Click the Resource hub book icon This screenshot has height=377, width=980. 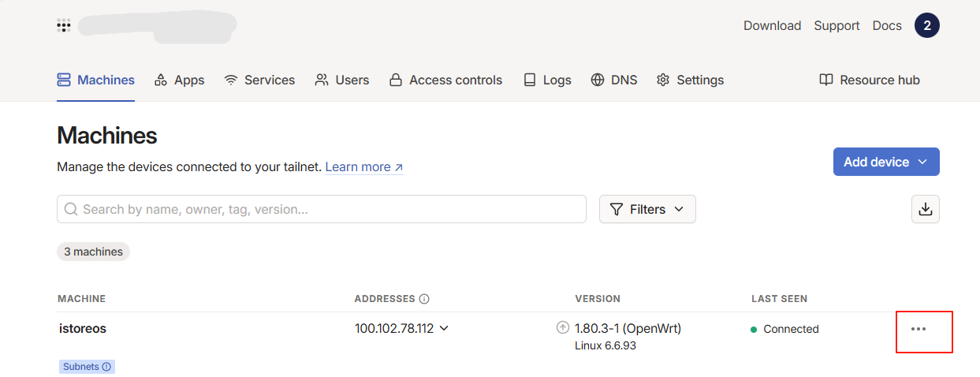[x=826, y=80]
